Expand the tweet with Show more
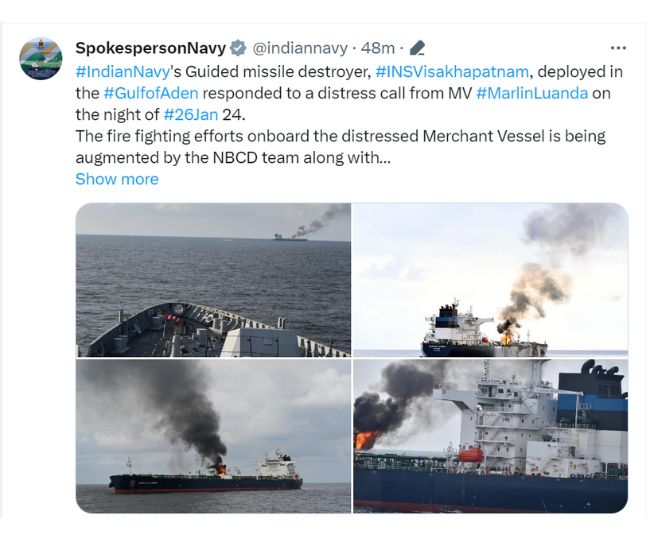The image size is (650, 540). [117, 179]
